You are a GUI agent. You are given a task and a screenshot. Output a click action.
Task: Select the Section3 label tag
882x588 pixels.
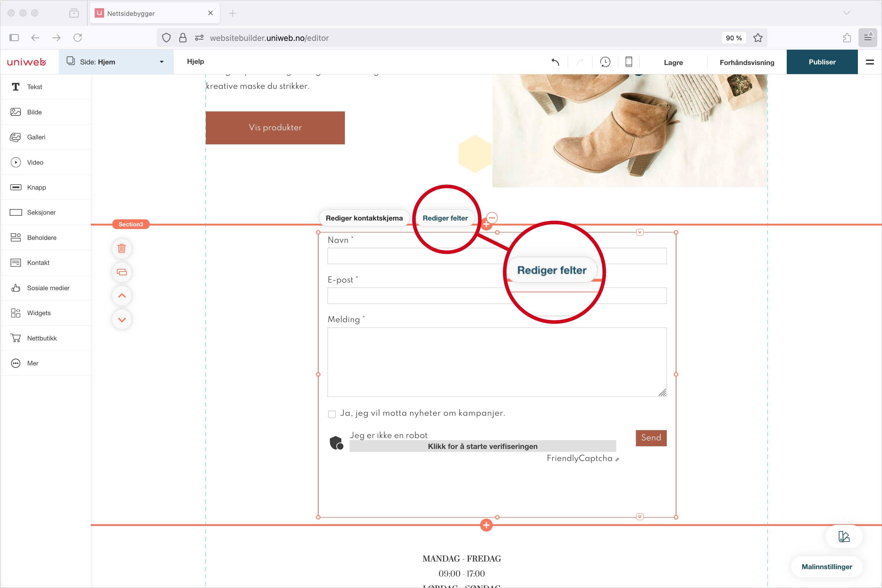click(x=131, y=224)
